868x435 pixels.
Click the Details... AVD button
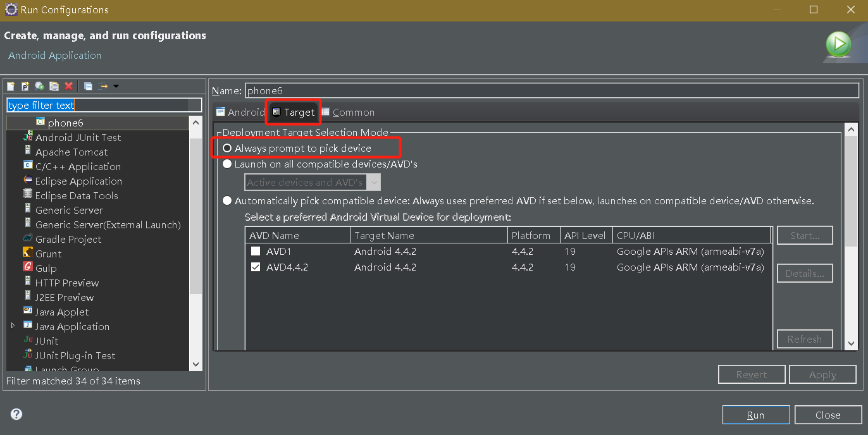(805, 273)
